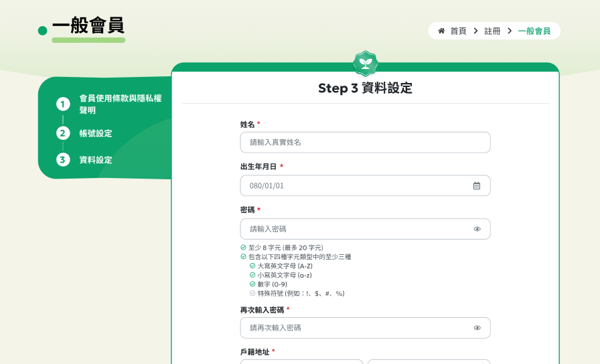Screen dimensions: 600x364
Task: Click the 出生年月日 date field showing 080/01/01
Action: click(355, 186)
